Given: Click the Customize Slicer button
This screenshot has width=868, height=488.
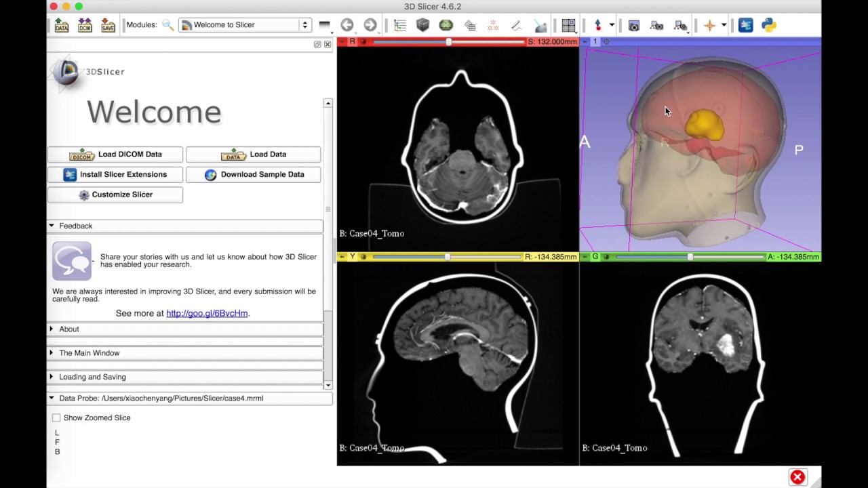Looking at the screenshot, I should pyautogui.click(x=115, y=195).
